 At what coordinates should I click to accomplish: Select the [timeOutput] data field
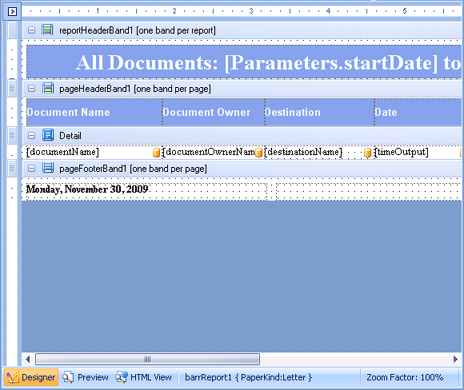pyautogui.click(x=417, y=152)
